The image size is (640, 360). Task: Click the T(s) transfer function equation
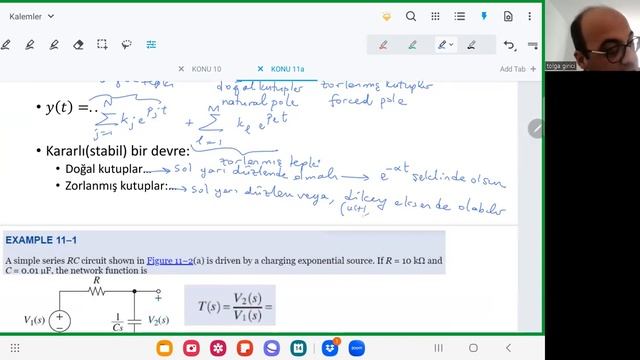(230, 306)
